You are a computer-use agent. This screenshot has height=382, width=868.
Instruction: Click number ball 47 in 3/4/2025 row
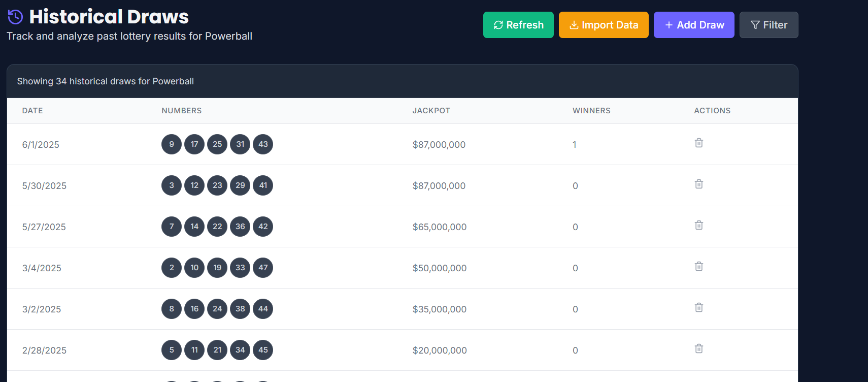pyautogui.click(x=263, y=268)
